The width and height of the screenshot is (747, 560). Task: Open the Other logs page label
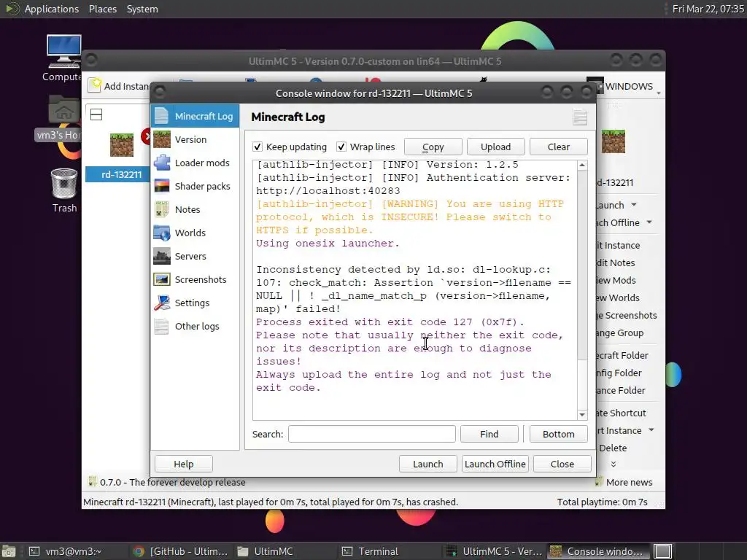point(197,326)
